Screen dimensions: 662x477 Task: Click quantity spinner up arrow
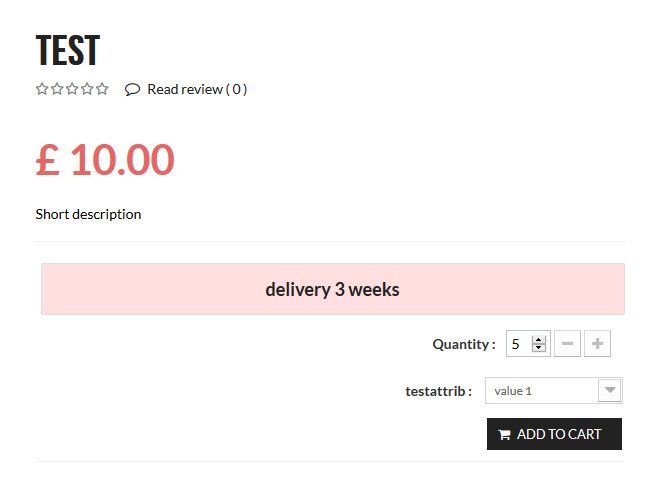click(539, 340)
